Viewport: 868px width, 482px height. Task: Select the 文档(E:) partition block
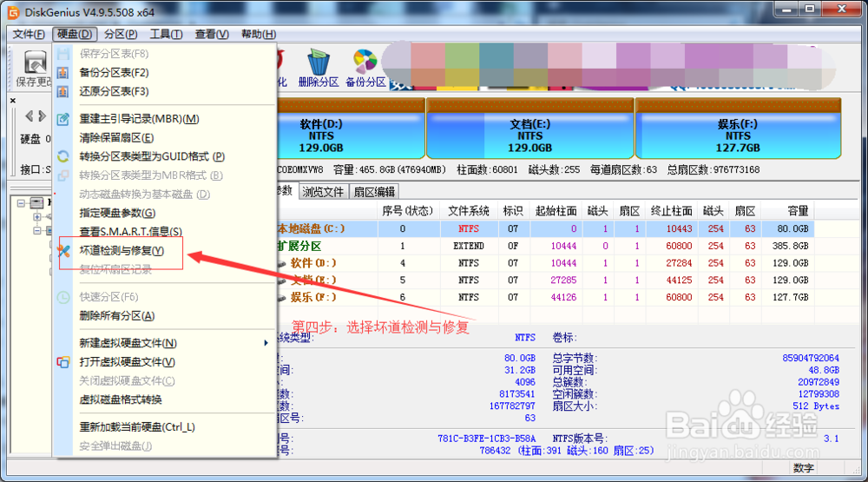530,129
